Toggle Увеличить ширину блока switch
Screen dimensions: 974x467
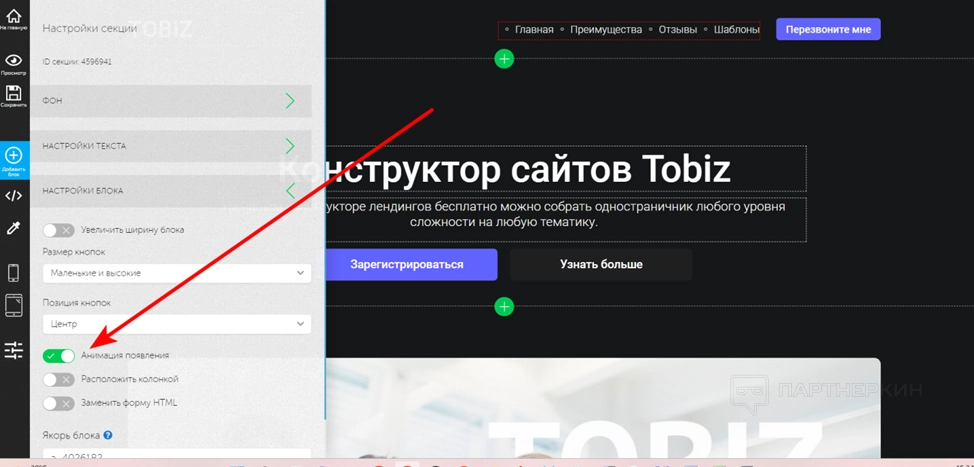[x=59, y=230]
